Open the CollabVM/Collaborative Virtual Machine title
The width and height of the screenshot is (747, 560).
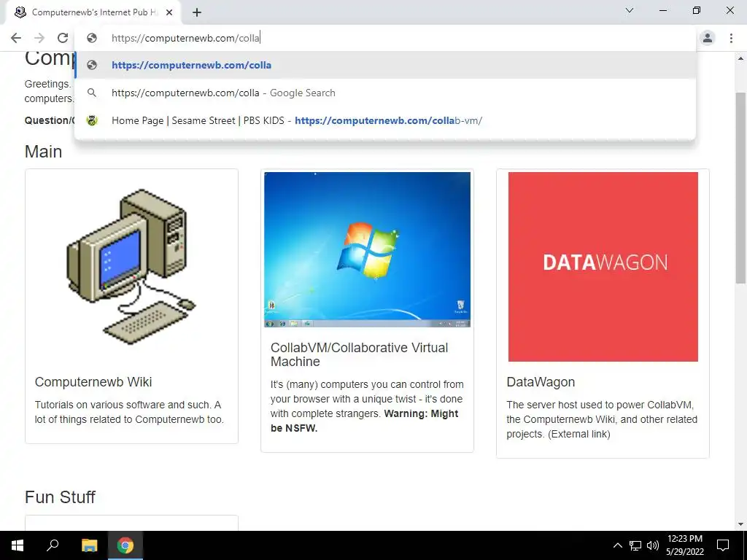point(359,354)
